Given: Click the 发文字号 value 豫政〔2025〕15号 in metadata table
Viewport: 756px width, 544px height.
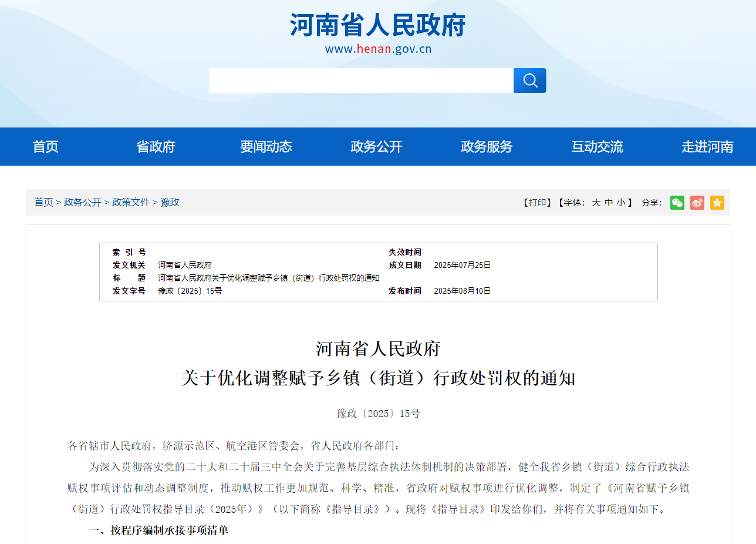Looking at the screenshot, I should tap(190, 291).
